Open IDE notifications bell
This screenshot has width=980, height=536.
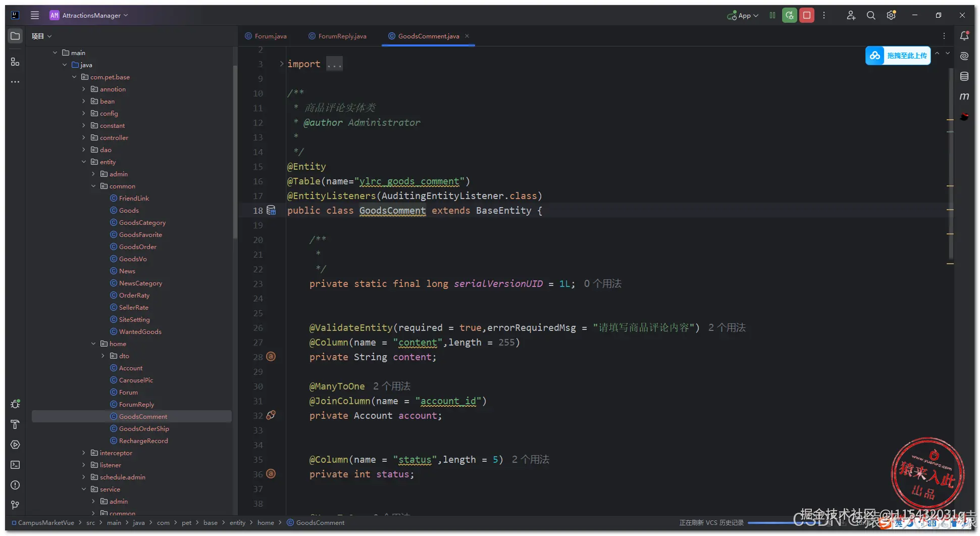(x=964, y=36)
